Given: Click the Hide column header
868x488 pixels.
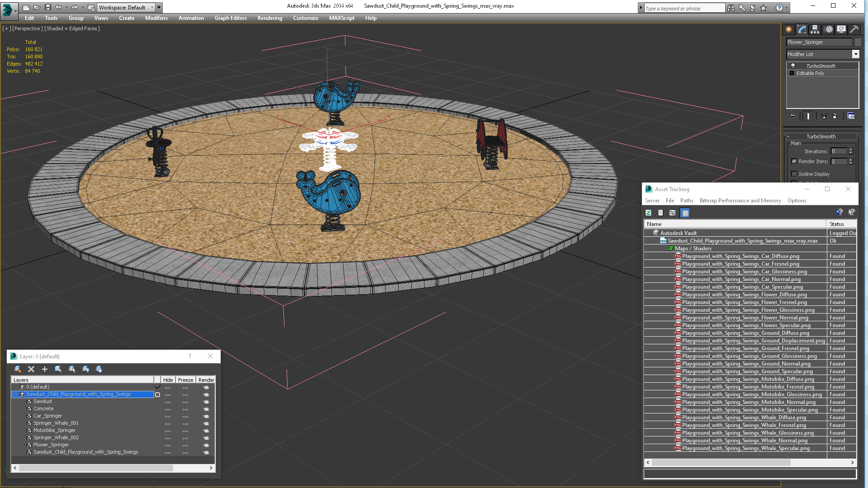Looking at the screenshot, I should pos(168,380).
